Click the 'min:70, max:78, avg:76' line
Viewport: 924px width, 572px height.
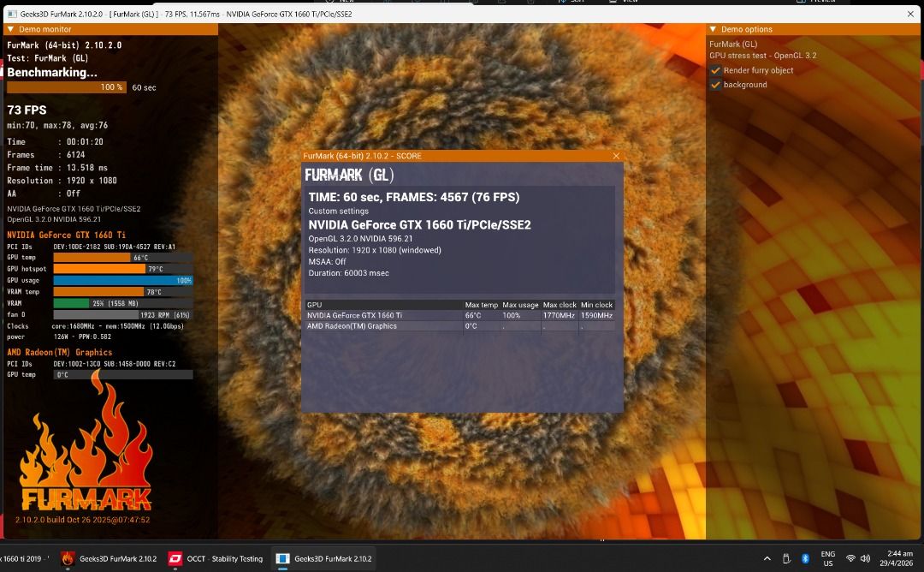(57, 125)
